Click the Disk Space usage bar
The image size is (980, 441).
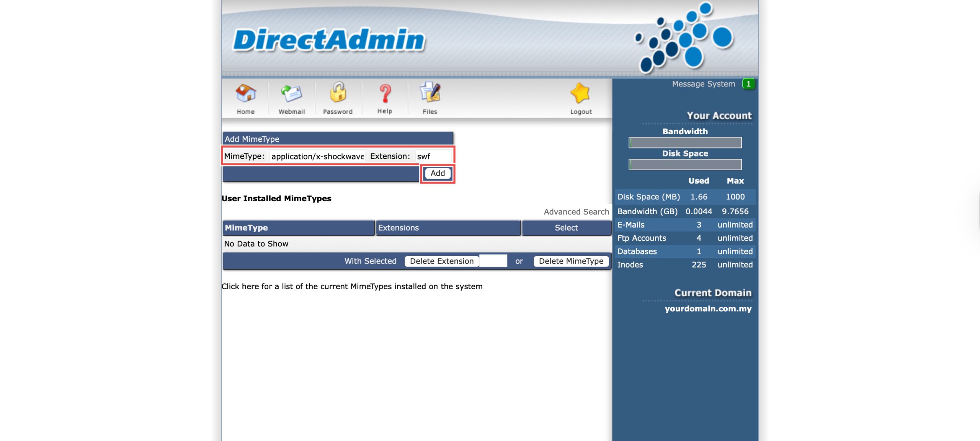coord(685,165)
